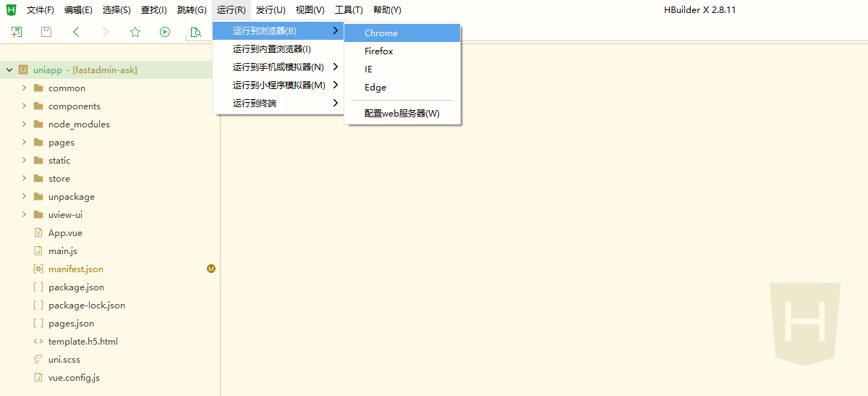Open the 跳转(G) menu
868x396 pixels.
tap(192, 10)
